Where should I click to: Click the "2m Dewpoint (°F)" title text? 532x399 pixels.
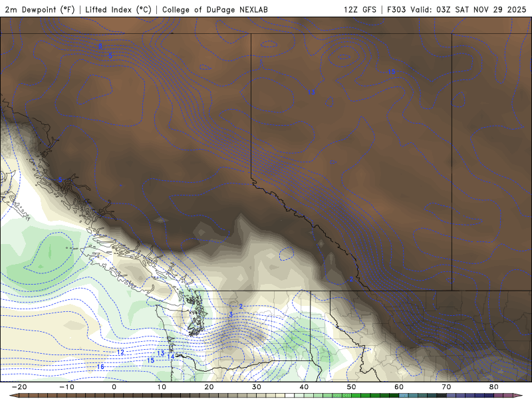40,9
